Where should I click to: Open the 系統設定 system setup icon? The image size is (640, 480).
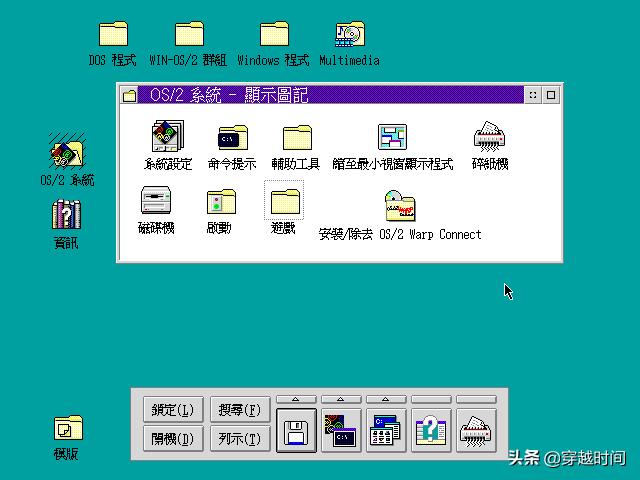167,138
